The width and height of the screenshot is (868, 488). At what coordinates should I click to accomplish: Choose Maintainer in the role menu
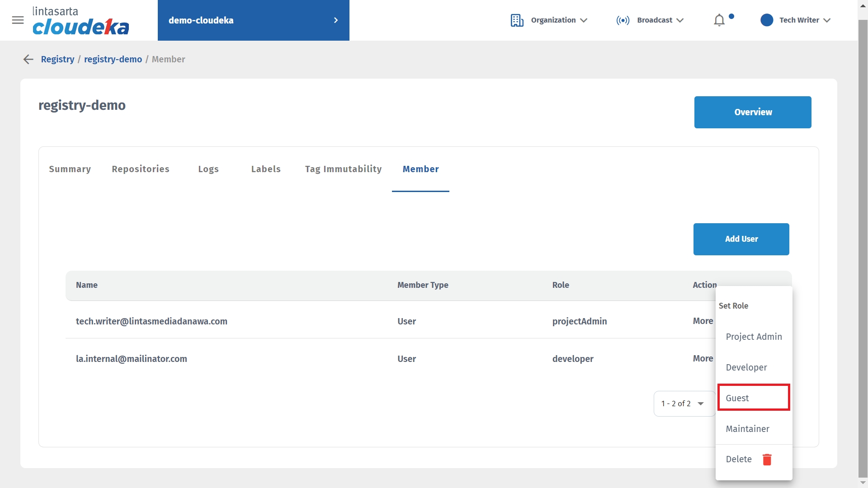747,429
